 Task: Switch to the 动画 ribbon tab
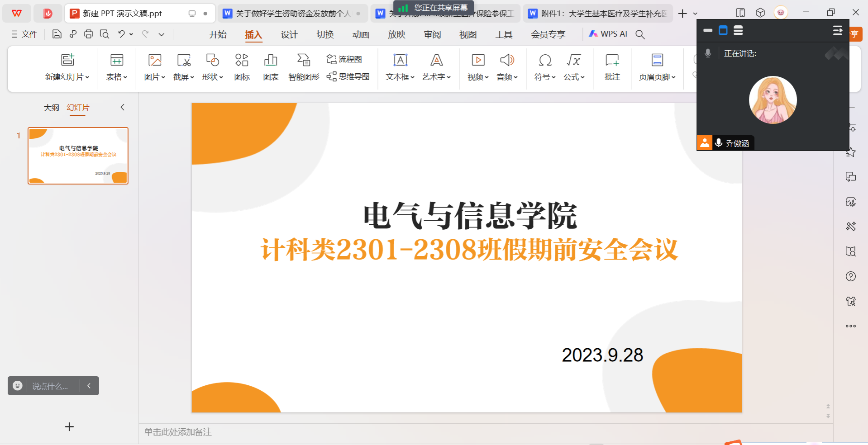[x=361, y=34]
